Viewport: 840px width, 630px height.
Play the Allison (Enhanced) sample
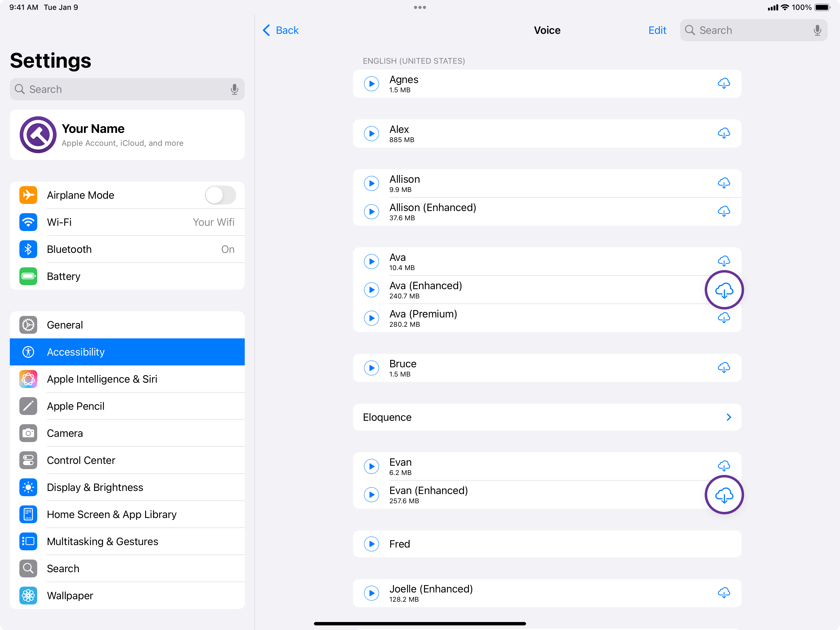pos(371,212)
